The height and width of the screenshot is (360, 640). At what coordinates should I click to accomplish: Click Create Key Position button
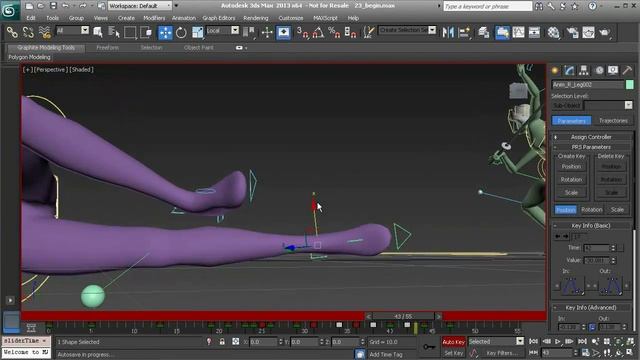point(571,167)
